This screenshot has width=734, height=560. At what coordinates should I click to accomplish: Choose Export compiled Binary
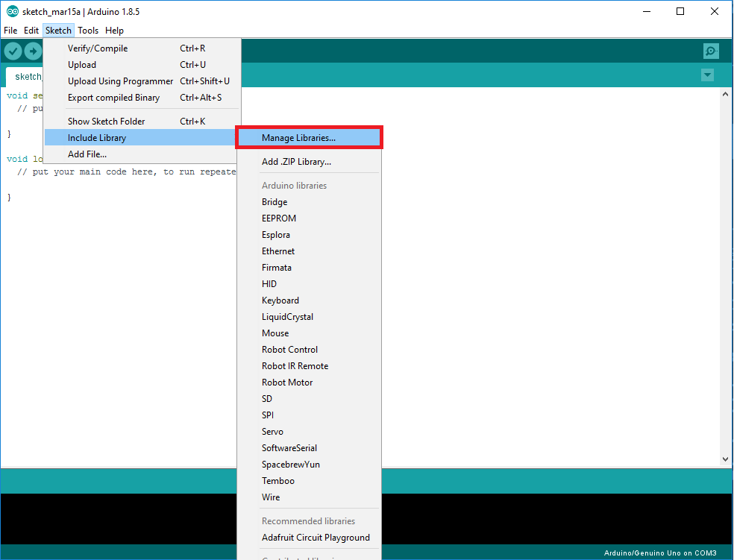click(113, 97)
